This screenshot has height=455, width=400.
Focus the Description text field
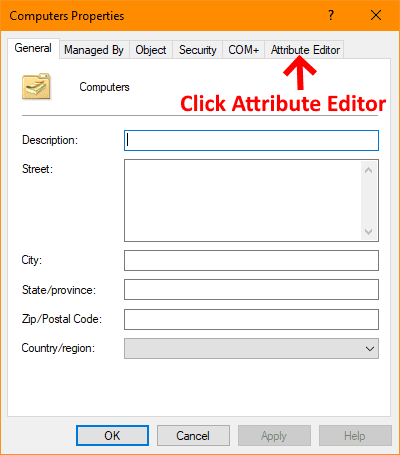[x=251, y=140]
